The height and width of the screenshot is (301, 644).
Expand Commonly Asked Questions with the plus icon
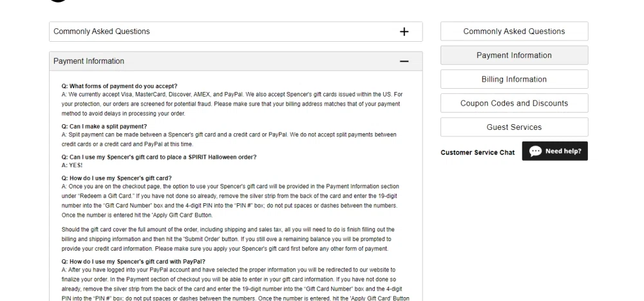pyautogui.click(x=404, y=32)
